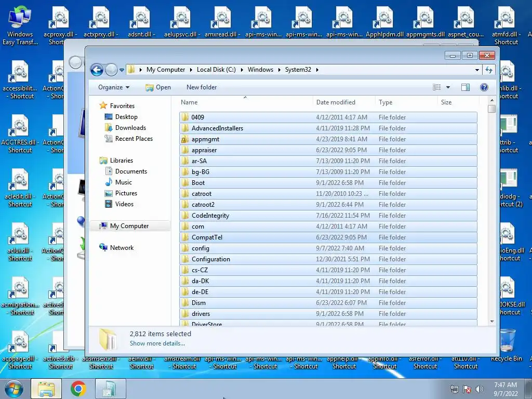532x399 pixels.
Task: Click System32 breadcrumb segment
Action: pos(298,70)
